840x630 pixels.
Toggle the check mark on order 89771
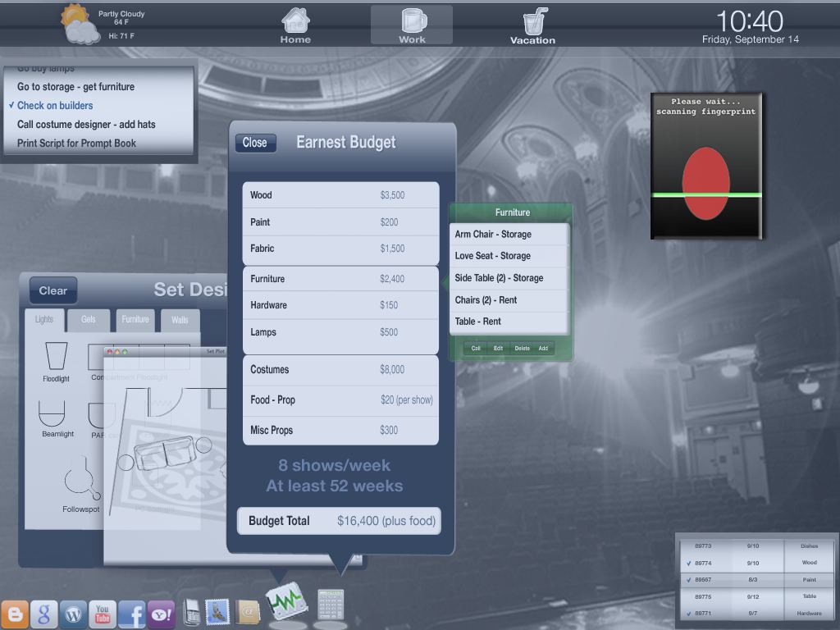coord(688,614)
